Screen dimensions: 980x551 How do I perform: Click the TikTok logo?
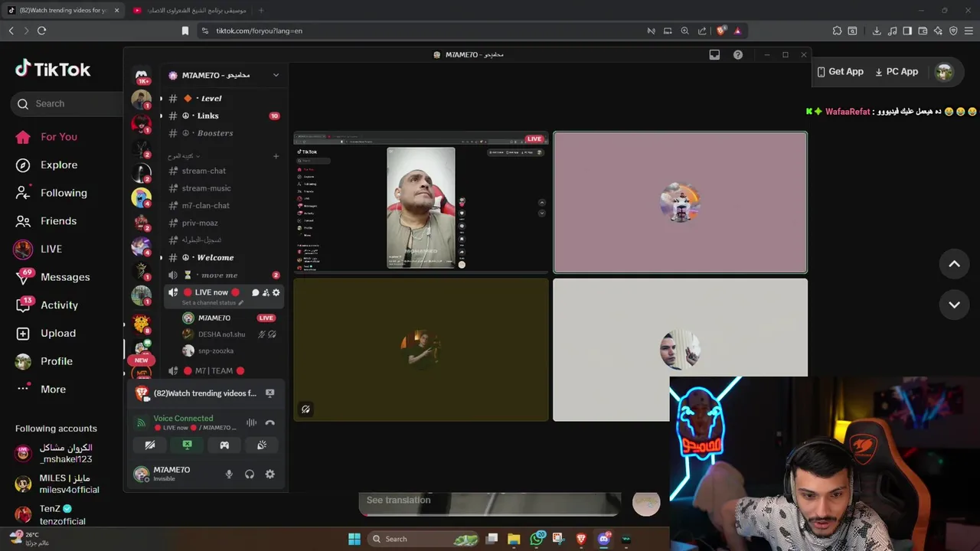pos(53,69)
